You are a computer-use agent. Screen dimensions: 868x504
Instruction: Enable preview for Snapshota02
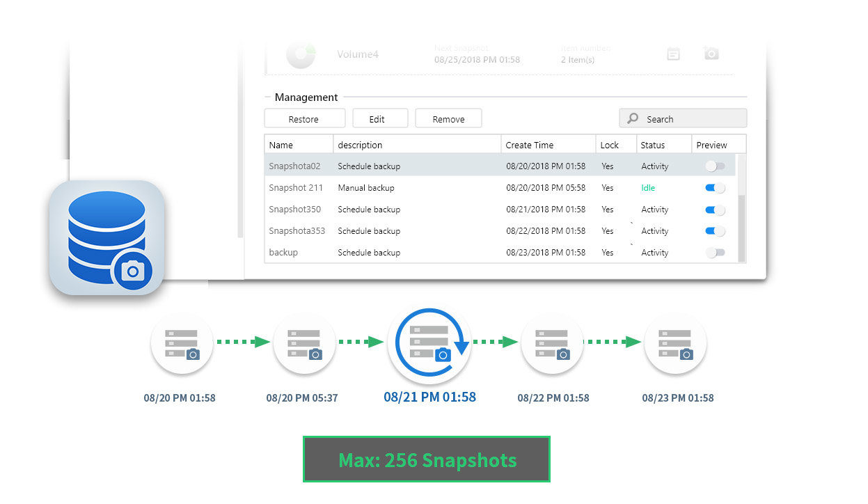(715, 166)
